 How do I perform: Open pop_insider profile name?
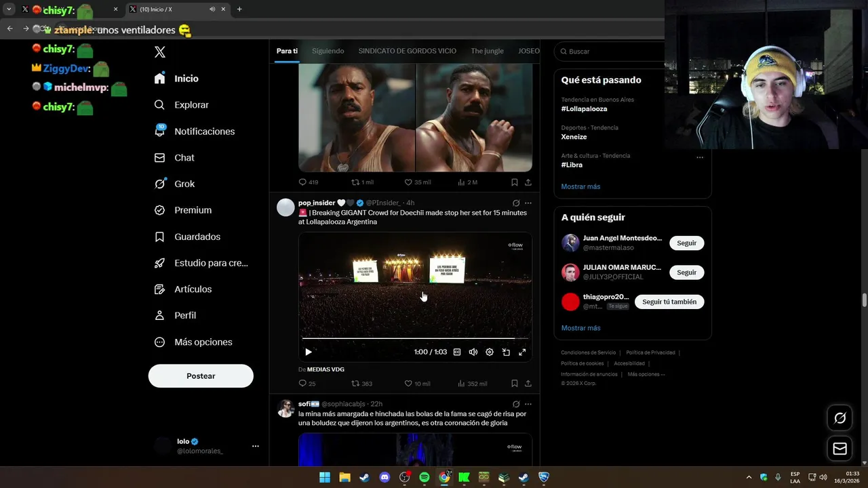point(317,203)
